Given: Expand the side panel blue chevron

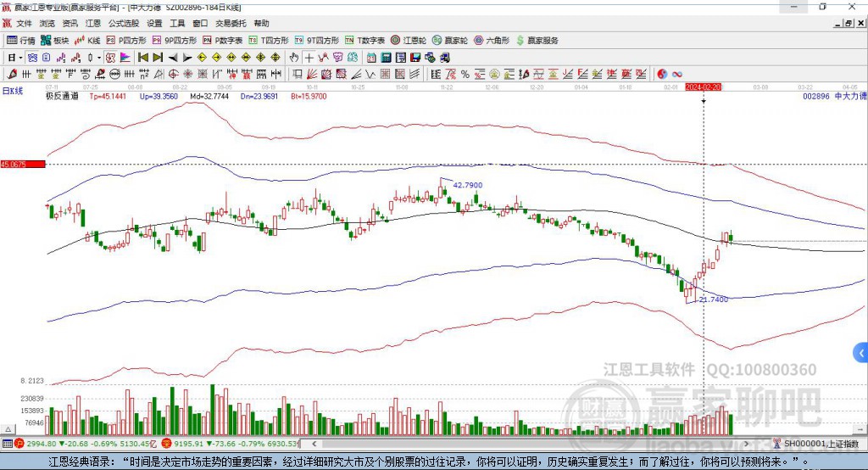Looking at the screenshot, I should [x=860, y=353].
